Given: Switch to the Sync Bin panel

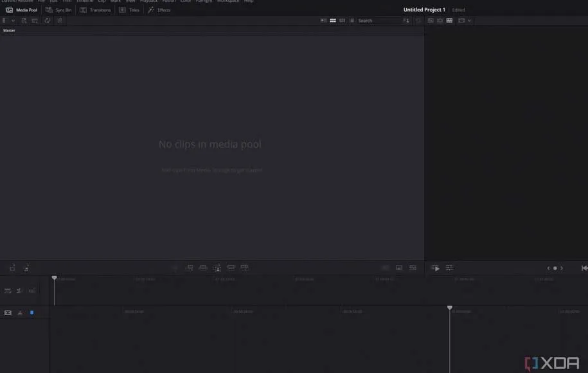Looking at the screenshot, I should pos(58,10).
